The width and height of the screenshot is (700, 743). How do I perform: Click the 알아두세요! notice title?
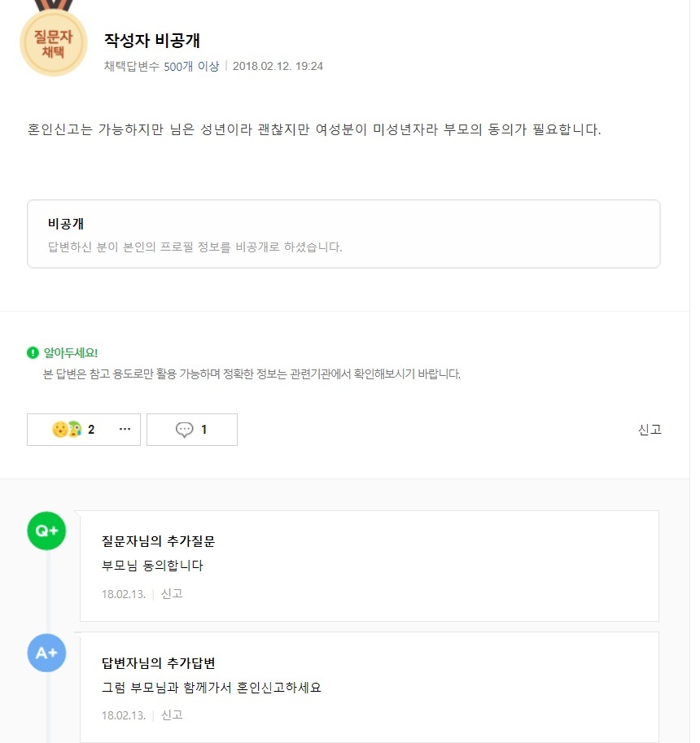click(x=71, y=352)
